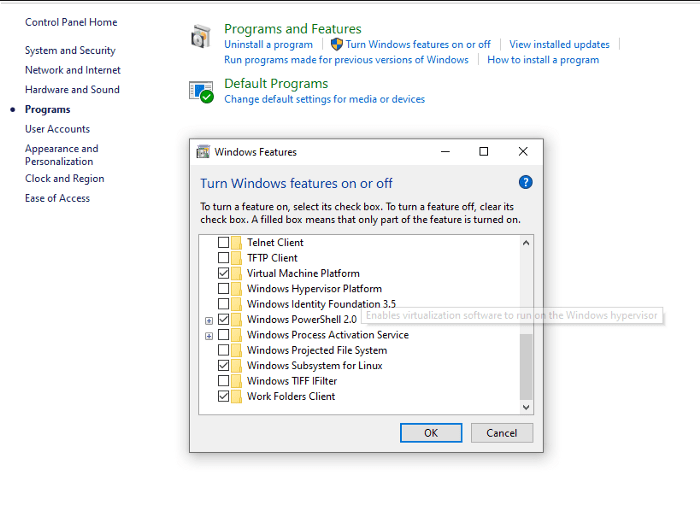This screenshot has width=700, height=522.
Task: Click the blue help question mark icon
Action: pos(525,182)
